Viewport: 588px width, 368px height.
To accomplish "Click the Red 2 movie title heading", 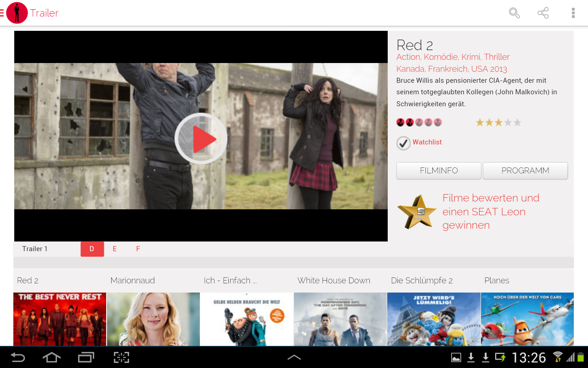I will [415, 45].
